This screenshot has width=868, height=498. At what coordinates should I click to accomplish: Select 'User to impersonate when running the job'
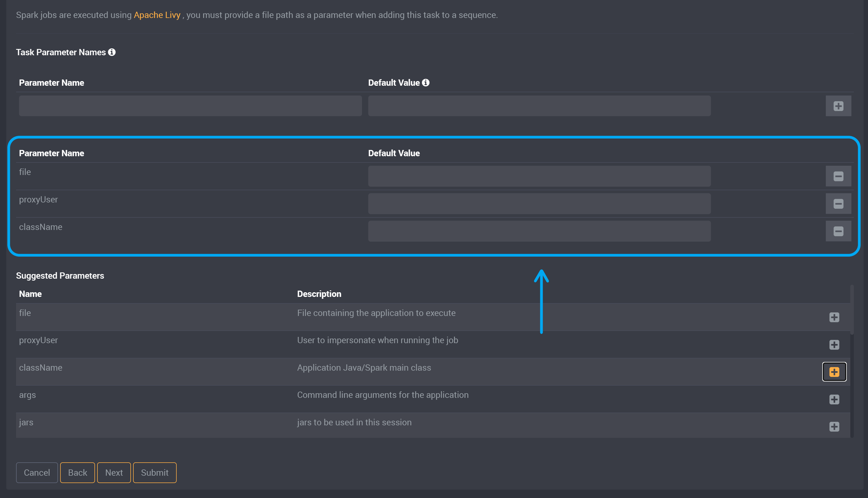pyautogui.click(x=378, y=340)
